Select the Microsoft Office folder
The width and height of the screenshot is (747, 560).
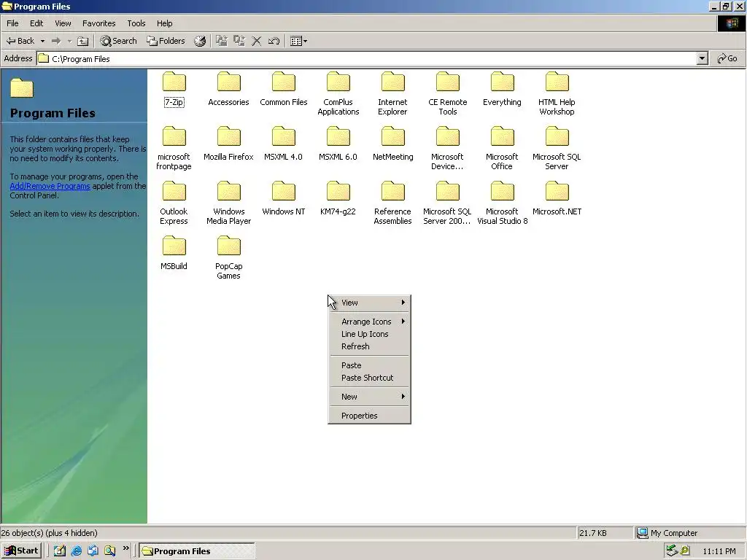coord(502,149)
